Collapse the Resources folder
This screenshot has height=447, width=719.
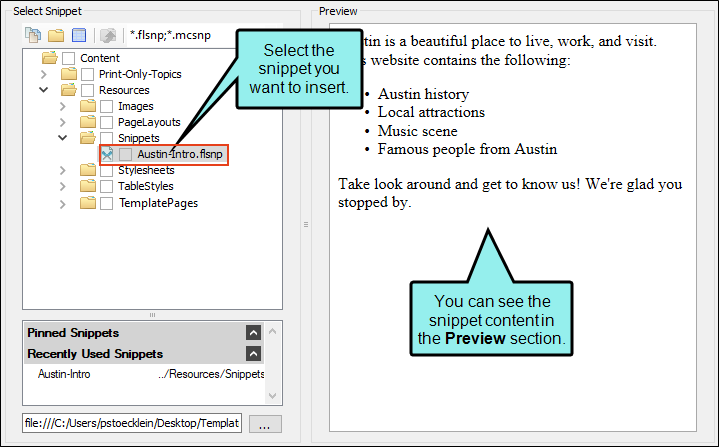tap(44, 90)
